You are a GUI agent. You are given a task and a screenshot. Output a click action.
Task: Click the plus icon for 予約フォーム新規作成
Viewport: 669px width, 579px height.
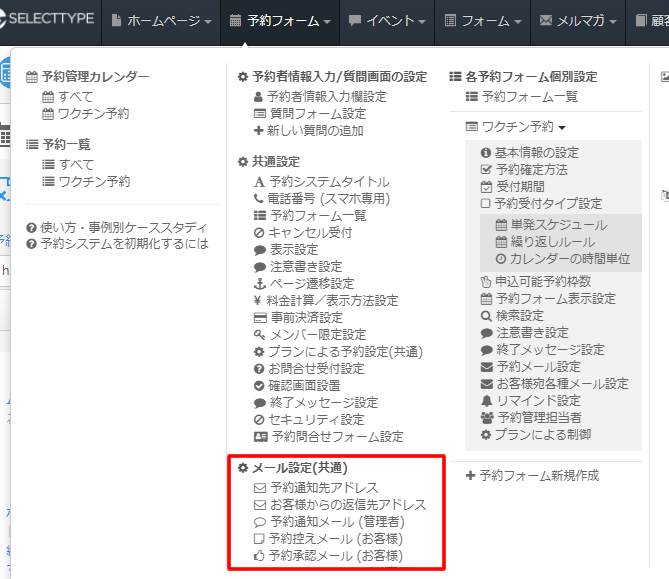coord(471,476)
